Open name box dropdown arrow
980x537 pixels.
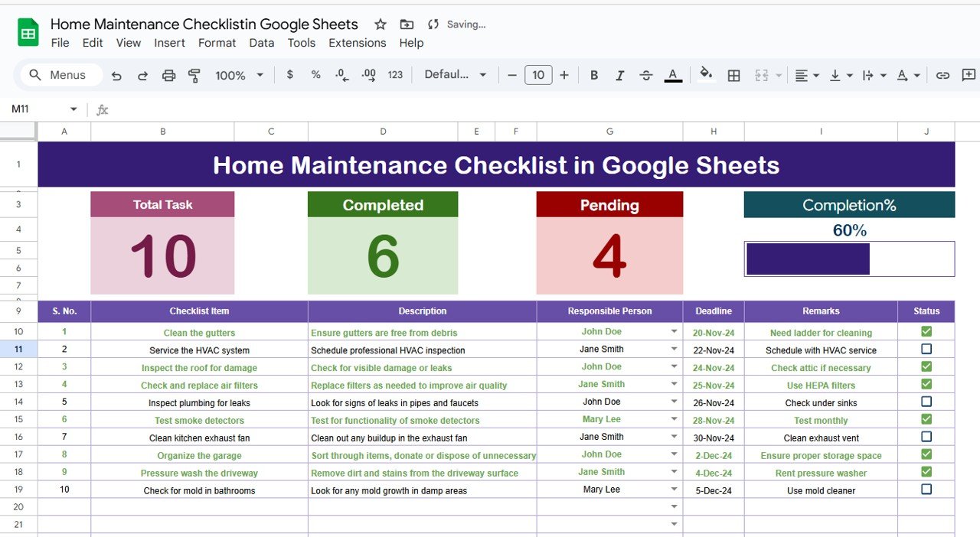[x=73, y=109]
